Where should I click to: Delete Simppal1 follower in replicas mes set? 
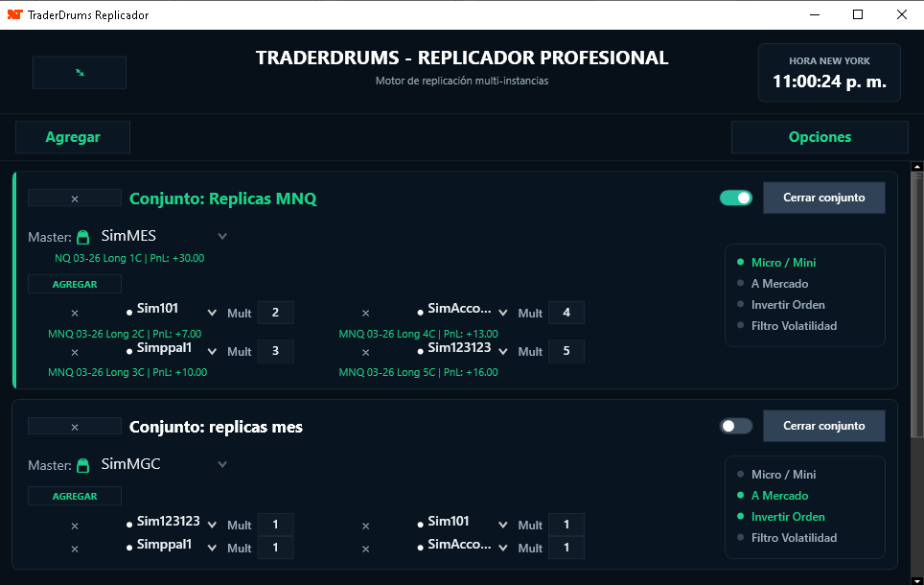75,549
